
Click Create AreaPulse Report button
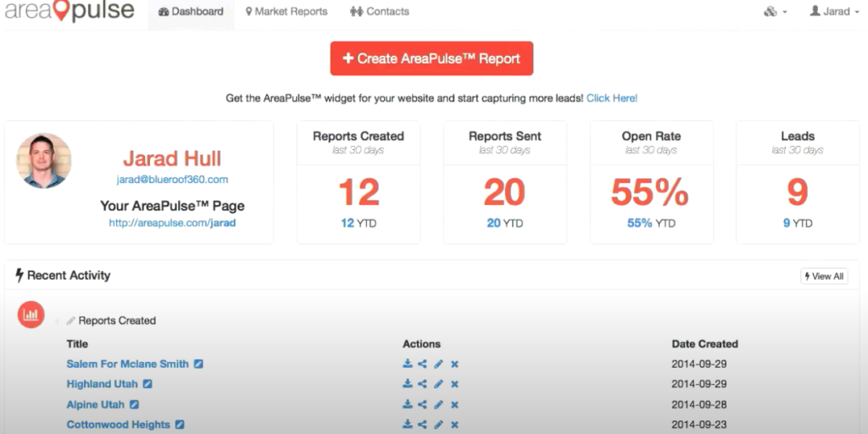click(x=431, y=58)
